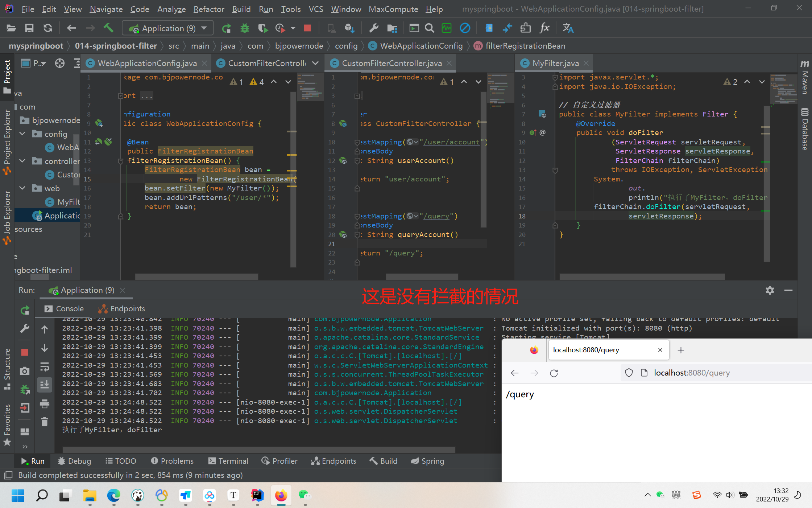Open the Endpoints tab in Run panel
Screen dimensions: 812x508
[122, 309]
